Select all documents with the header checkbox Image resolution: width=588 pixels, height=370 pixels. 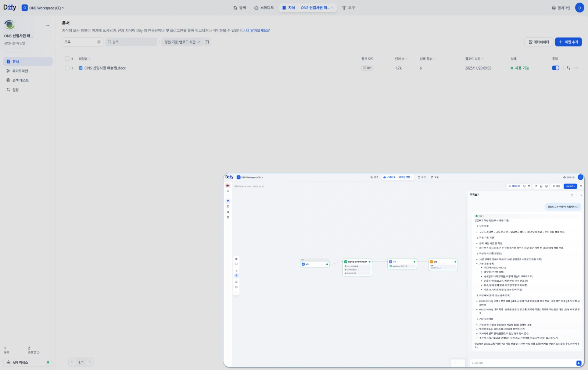(67, 58)
